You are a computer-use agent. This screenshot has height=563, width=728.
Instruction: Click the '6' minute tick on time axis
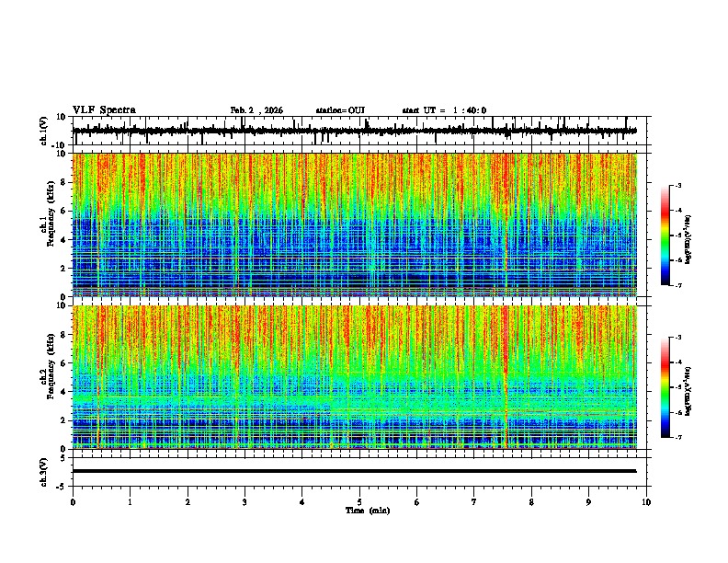[x=417, y=502]
